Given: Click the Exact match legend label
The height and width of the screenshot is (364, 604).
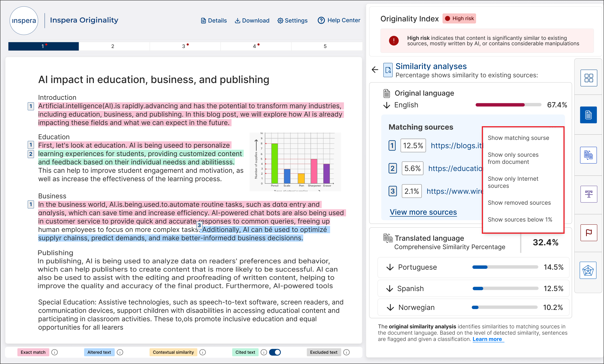Looking at the screenshot, I should click(x=33, y=352).
